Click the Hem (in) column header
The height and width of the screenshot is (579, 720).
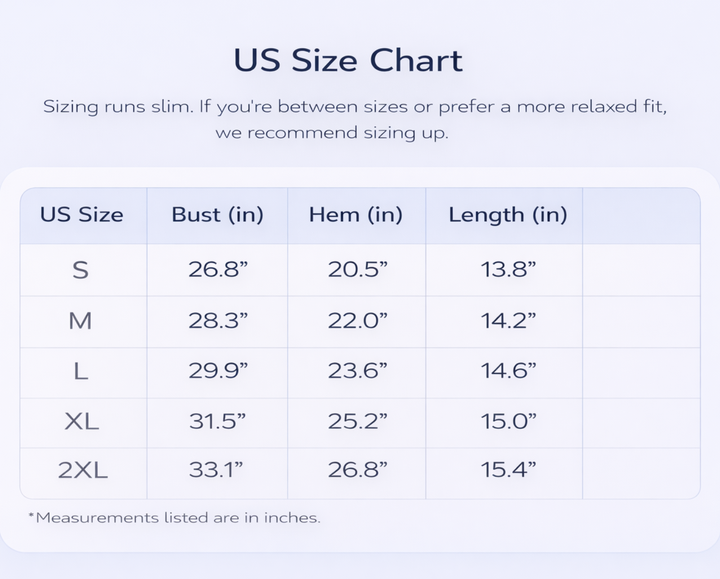pyautogui.click(x=355, y=214)
